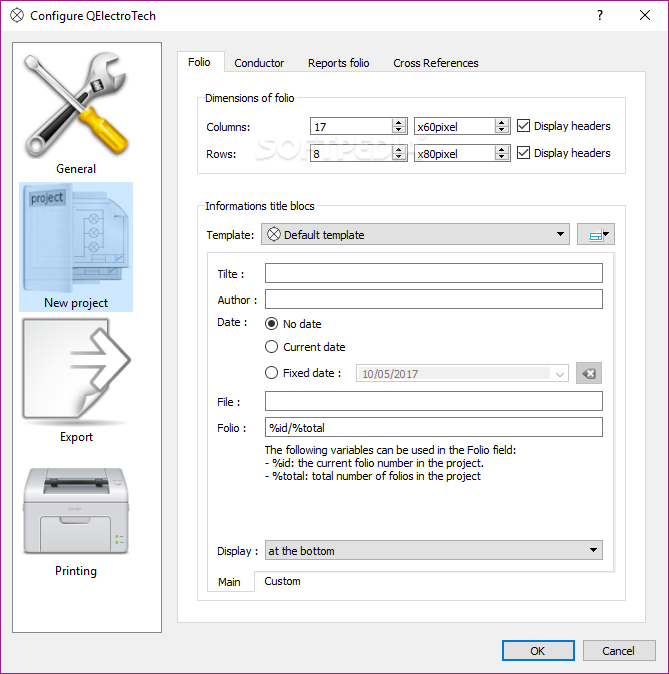Open the Export settings section
Image resolution: width=669 pixels, height=674 pixels.
coord(76,381)
